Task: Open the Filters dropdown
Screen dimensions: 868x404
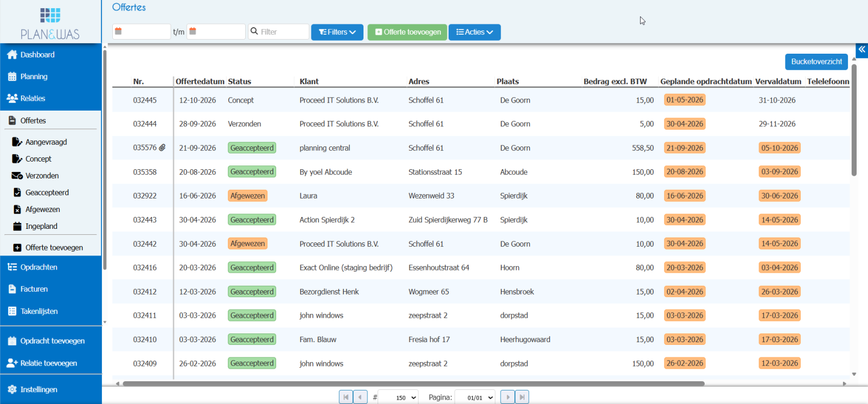Action: 337,32
